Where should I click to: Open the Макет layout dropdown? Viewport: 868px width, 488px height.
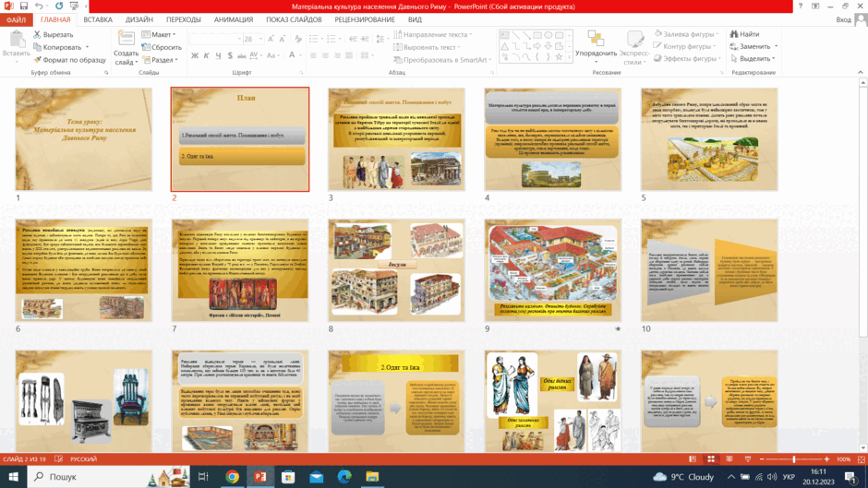point(159,34)
